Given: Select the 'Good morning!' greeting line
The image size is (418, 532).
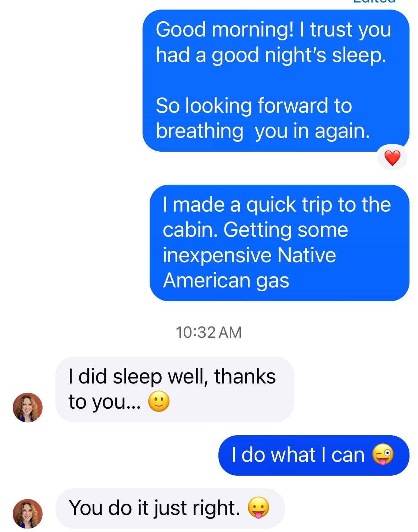Looking at the screenshot, I should tap(273, 29).
